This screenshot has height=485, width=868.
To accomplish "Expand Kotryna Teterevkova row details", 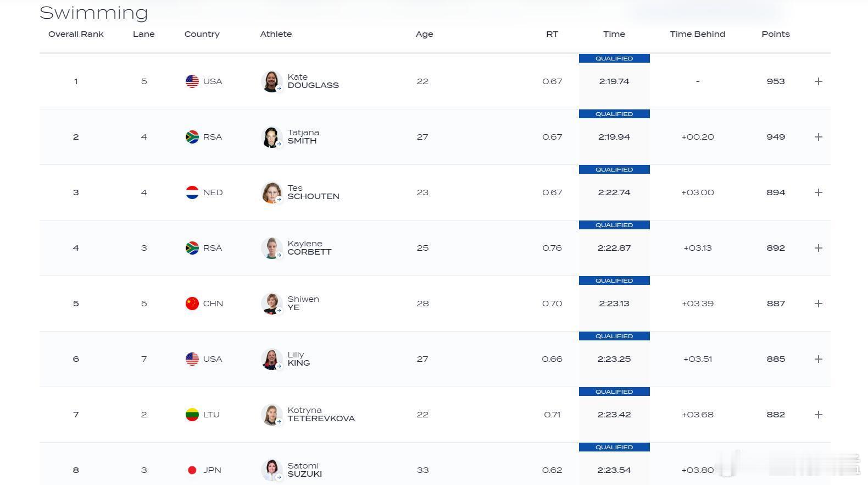I will pyautogui.click(x=818, y=415).
